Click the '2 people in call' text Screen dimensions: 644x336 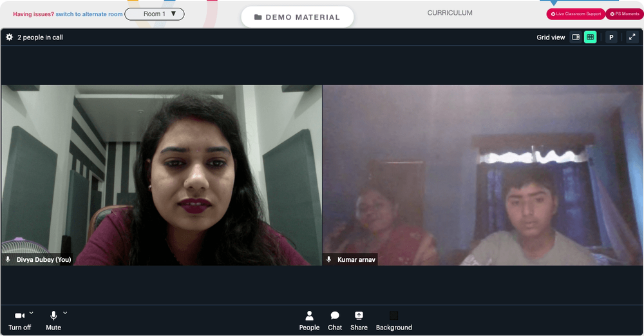40,37
